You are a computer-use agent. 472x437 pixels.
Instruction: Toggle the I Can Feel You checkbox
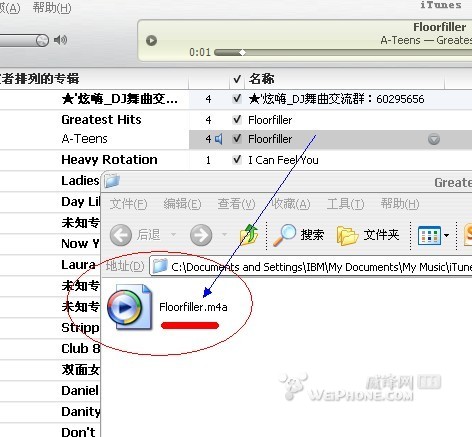[237, 160]
